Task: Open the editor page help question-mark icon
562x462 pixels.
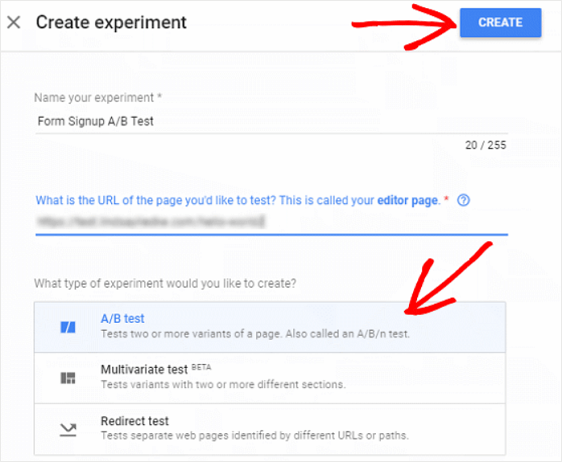Action: pyautogui.click(x=463, y=200)
